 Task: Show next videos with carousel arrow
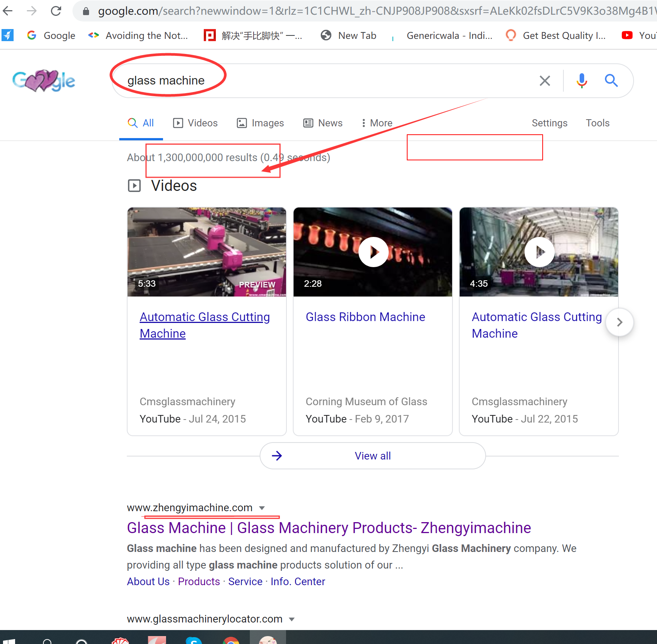click(x=619, y=322)
